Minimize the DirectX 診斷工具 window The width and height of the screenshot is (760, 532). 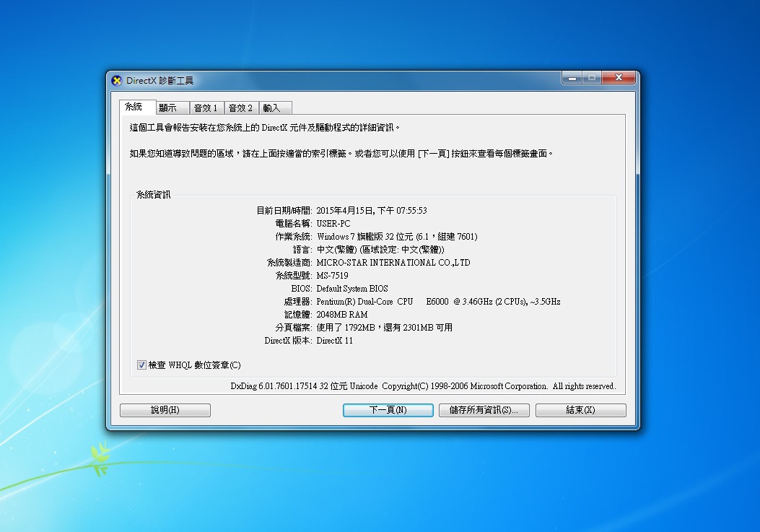pos(571,78)
